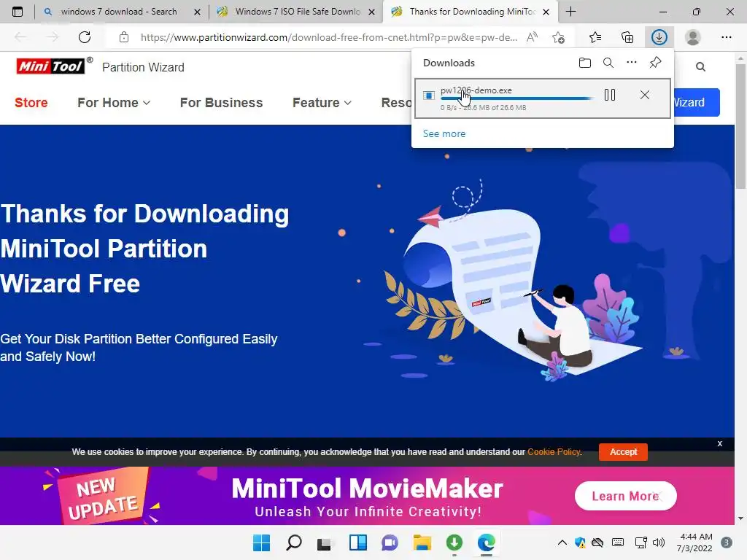The width and height of the screenshot is (747, 560).
Task: Open the browser profile avatar
Action: coord(693,37)
